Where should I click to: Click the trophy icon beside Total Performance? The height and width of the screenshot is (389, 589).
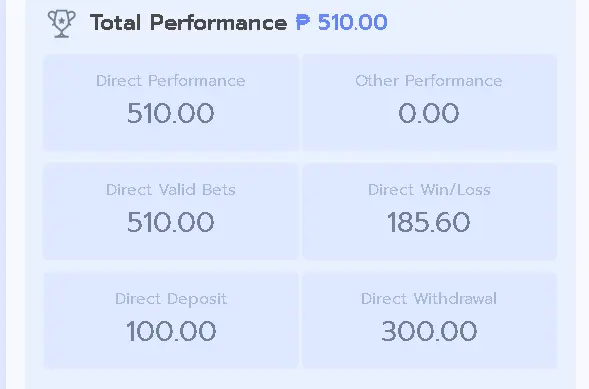(x=62, y=24)
